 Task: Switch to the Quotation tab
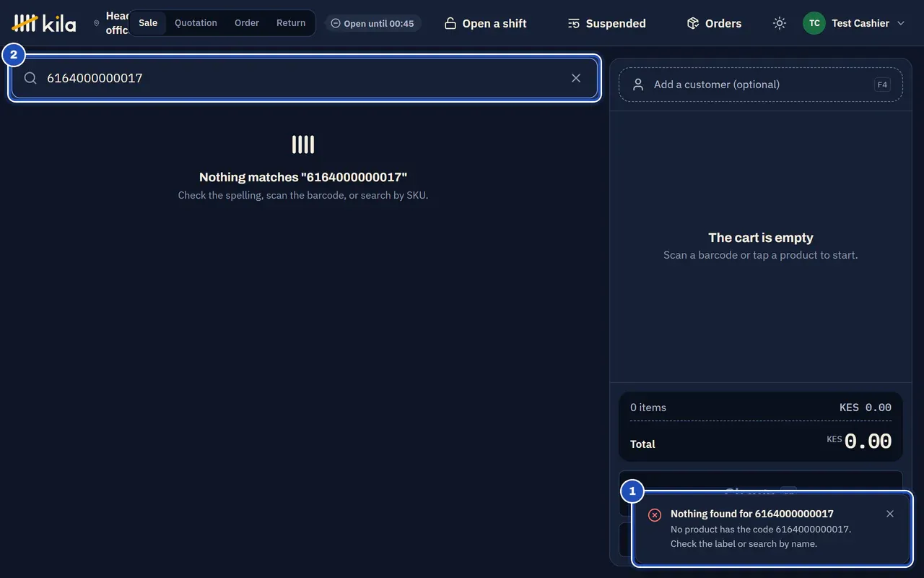(x=196, y=23)
